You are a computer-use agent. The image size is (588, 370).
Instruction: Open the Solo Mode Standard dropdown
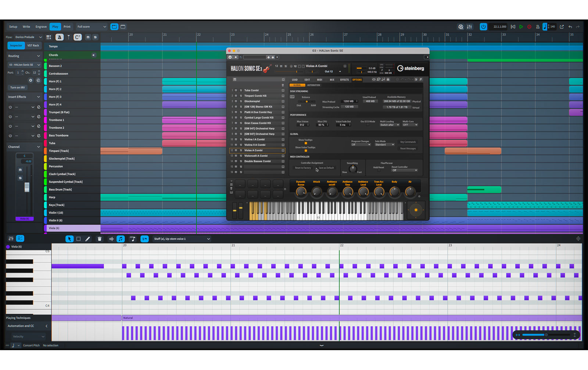(384, 145)
